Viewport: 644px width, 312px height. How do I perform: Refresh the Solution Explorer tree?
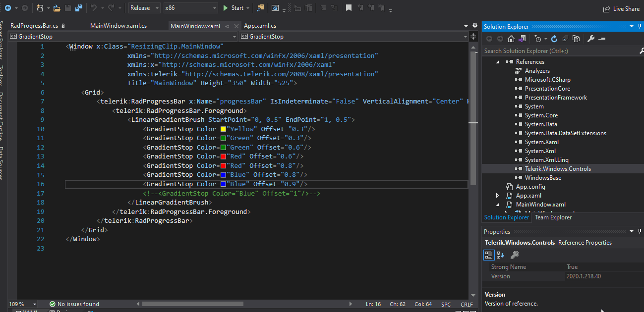pos(554,39)
